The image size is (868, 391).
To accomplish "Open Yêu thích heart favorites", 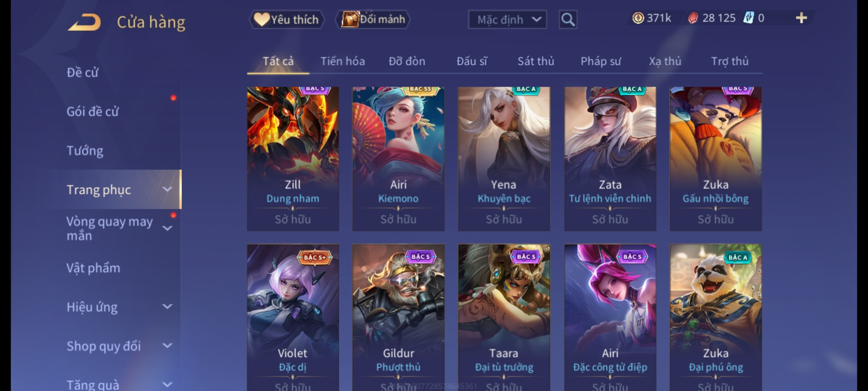I will [x=286, y=20].
